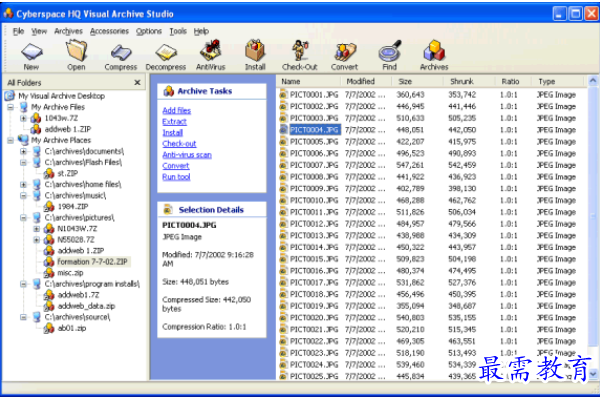Launch the AntiVirus bug icon
Image resolution: width=600 pixels, height=400 pixels.
coord(210,50)
